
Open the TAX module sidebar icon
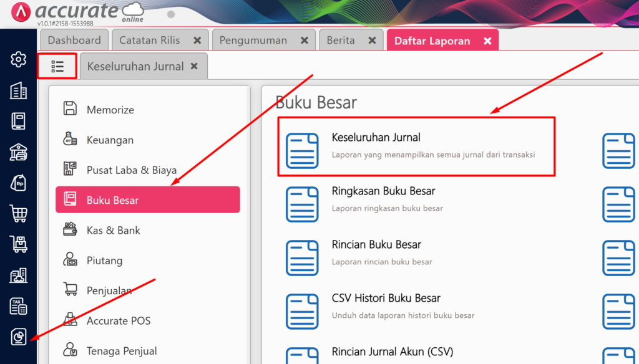[x=18, y=306]
